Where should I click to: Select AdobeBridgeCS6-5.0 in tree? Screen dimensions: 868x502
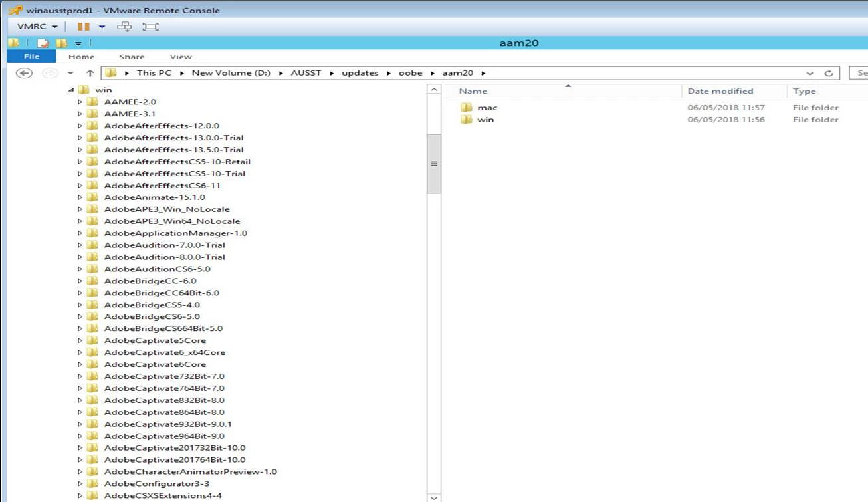point(152,316)
